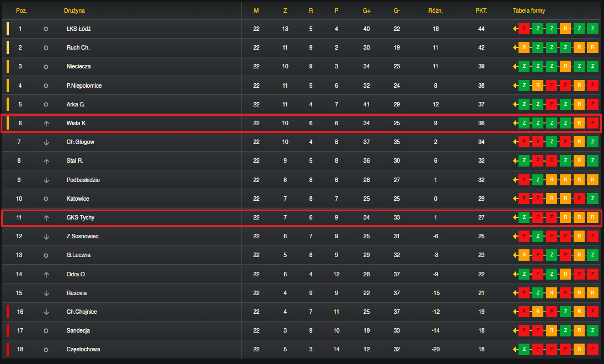604x364 pixels.
Task: Click the down arrow icon next to Resovia
Action: [46, 293]
